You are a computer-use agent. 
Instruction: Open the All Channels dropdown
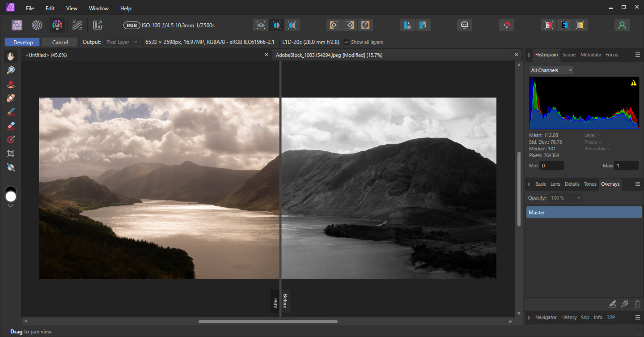(x=551, y=70)
